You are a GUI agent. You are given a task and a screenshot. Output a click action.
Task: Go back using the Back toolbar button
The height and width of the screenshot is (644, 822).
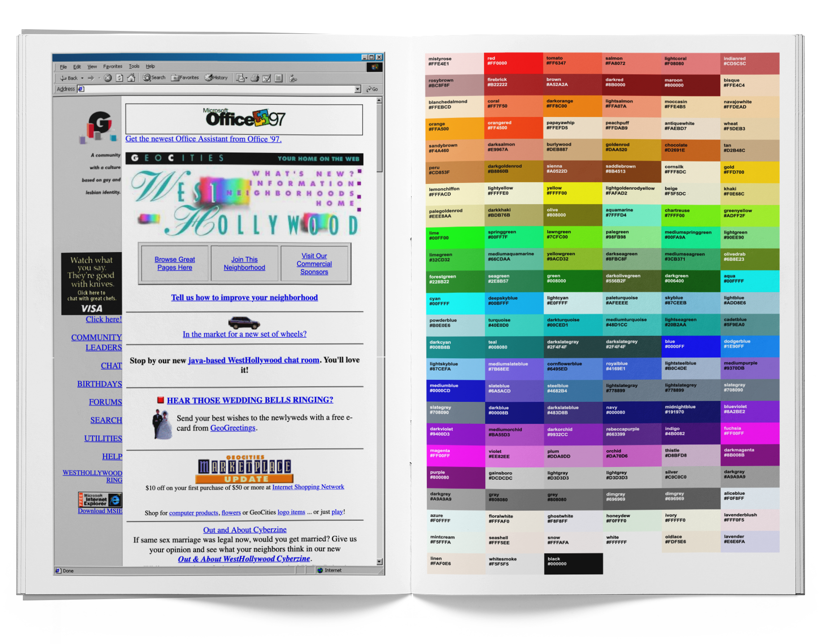point(69,78)
